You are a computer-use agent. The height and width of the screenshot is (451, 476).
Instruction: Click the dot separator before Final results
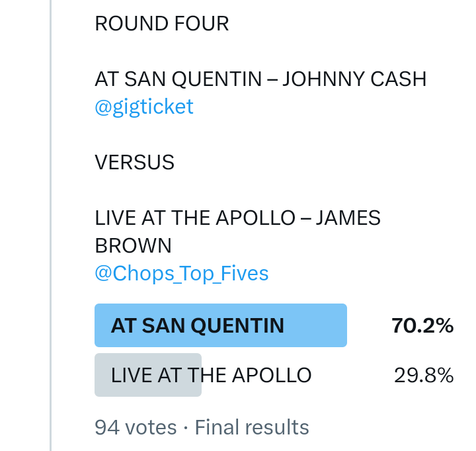[185, 427]
